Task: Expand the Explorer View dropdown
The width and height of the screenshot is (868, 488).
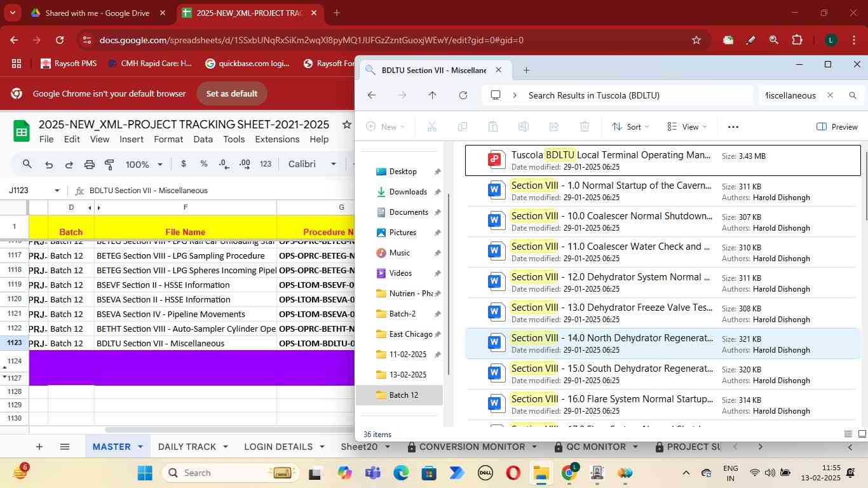Action: pos(687,126)
